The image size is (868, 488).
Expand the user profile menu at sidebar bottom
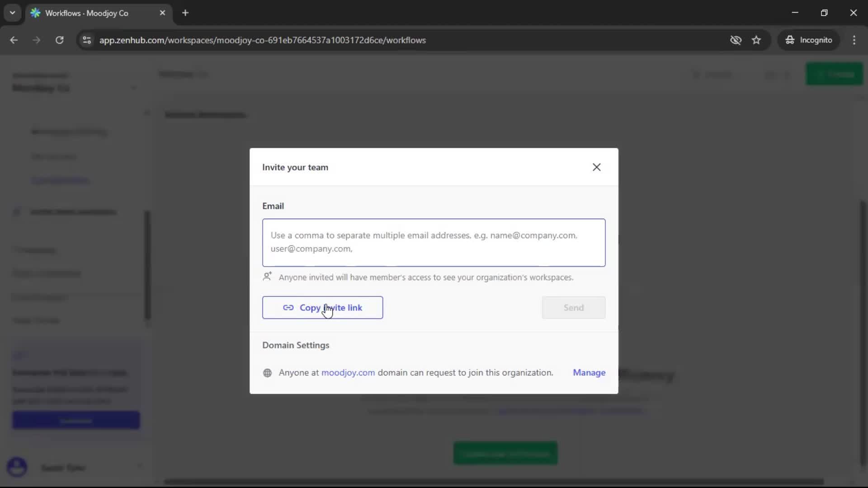point(140,466)
